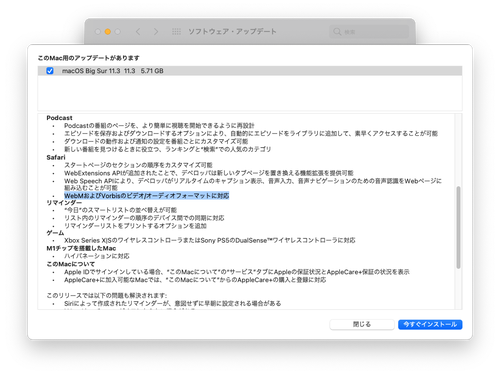The width and height of the screenshot is (500, 376).
Task: Click the release notes vertical scrollbar
Action: pyautogui.click(x=458, y=227)
